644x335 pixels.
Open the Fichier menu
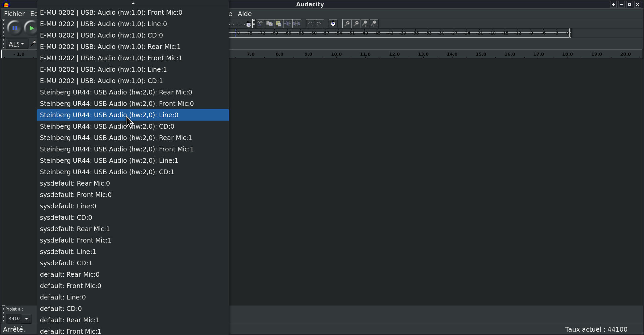[x=14, y=14]
